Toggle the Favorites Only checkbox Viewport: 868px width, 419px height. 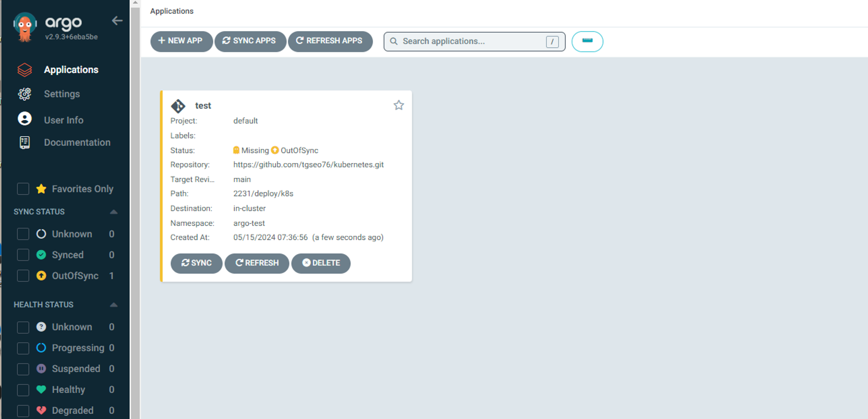point(23,189)
